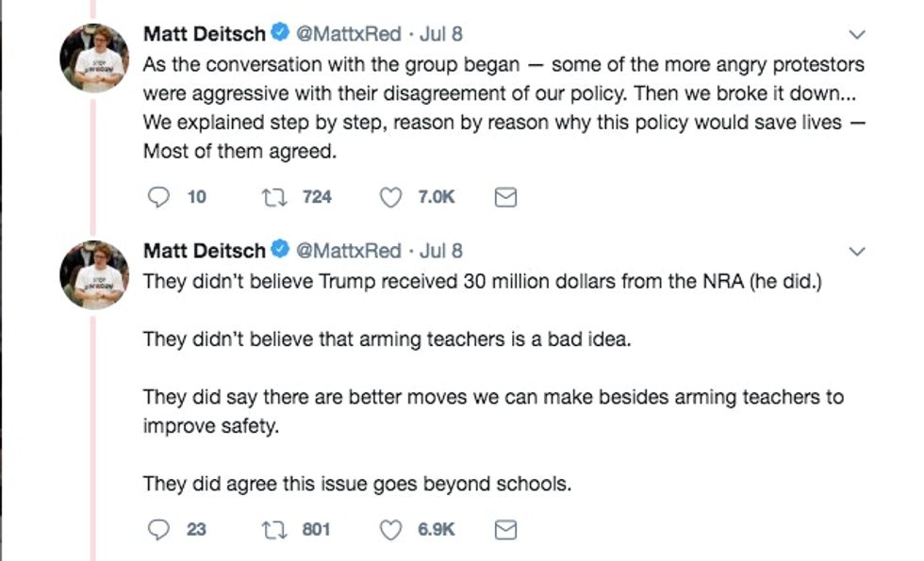Click verified badge on first tweet

tap(280, 35)
